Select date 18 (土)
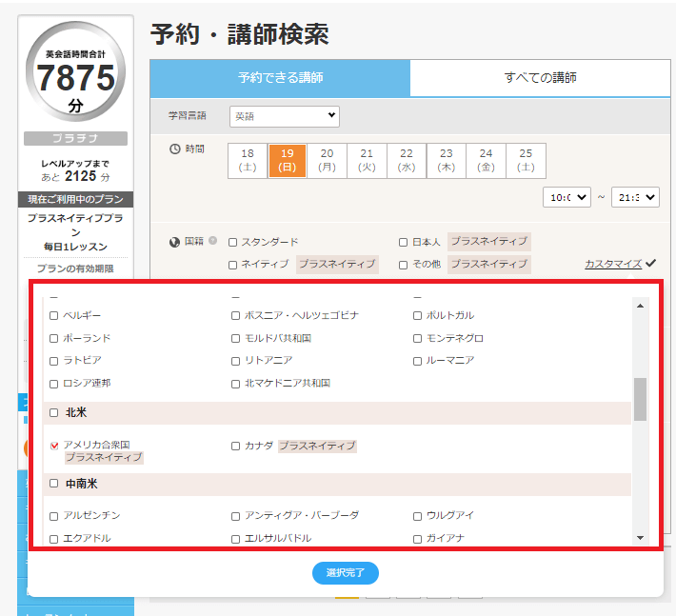Viewport: 676px width, 616px height. point(248,160)
